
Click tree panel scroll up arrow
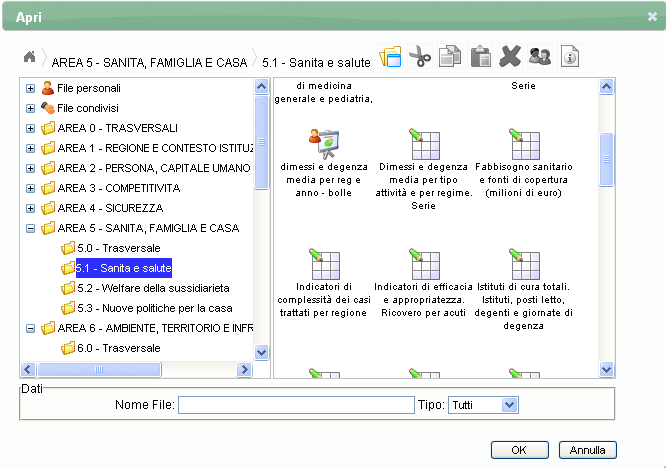click(261, 87)
